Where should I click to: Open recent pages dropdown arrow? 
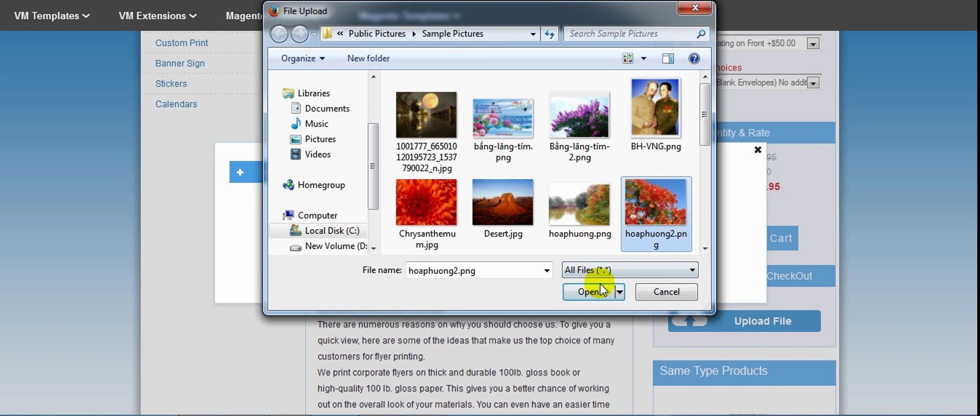pos(314,34)
